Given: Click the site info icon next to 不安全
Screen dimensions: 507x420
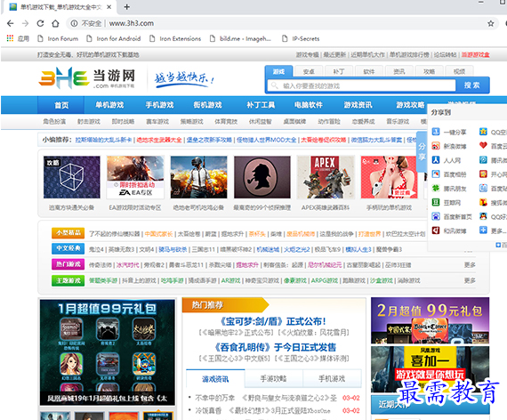Looking at the screenshot, I should pyautogui.click(x=74, y=23).
